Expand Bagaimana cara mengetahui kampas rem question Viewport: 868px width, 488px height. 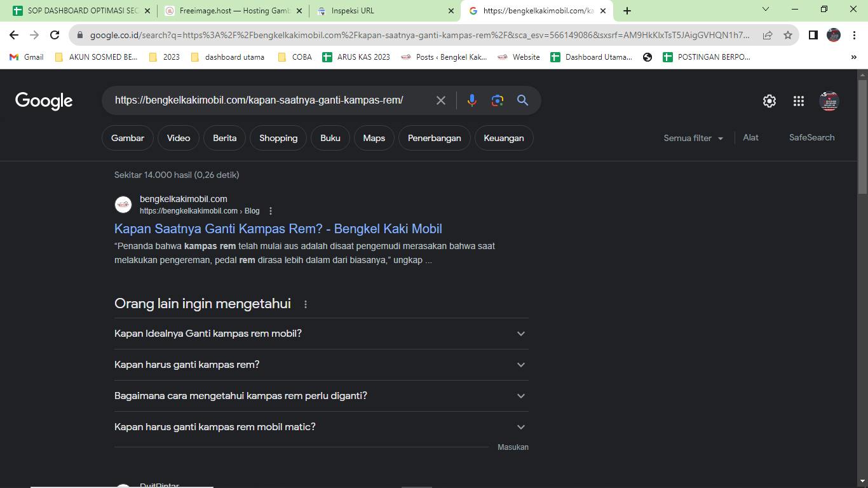click(x=322, y=396)
